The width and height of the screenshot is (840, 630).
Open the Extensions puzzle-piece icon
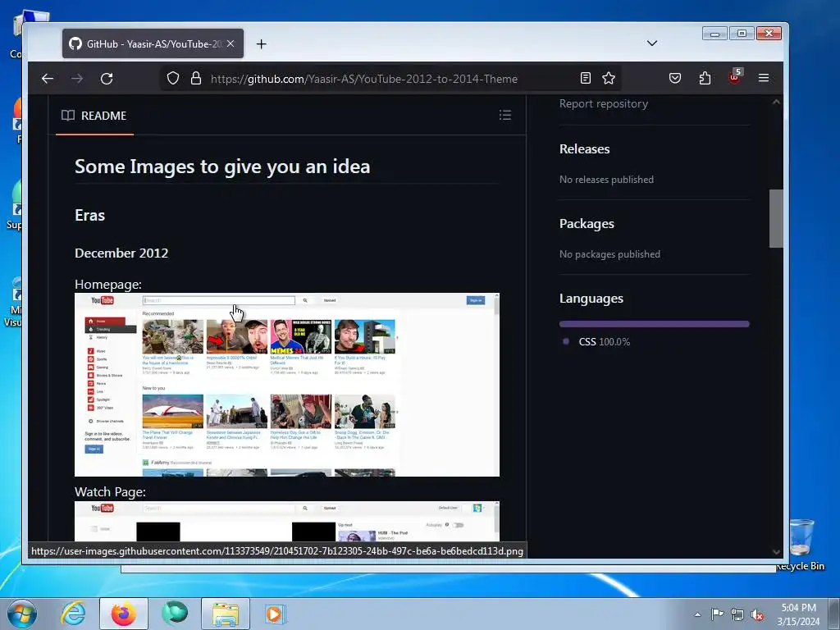click(705, 79)
